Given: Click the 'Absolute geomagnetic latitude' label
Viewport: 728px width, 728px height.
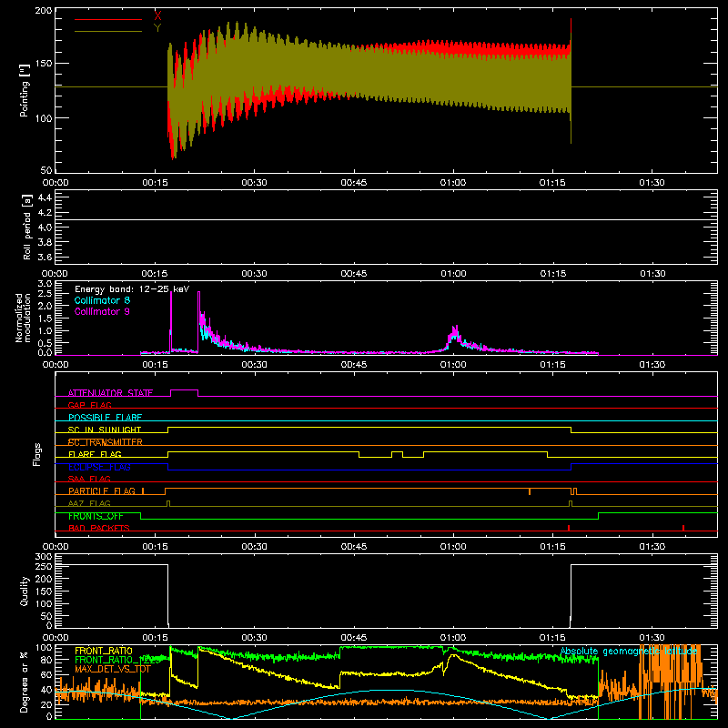Looking at the screenshot, I should pos(629,651).
